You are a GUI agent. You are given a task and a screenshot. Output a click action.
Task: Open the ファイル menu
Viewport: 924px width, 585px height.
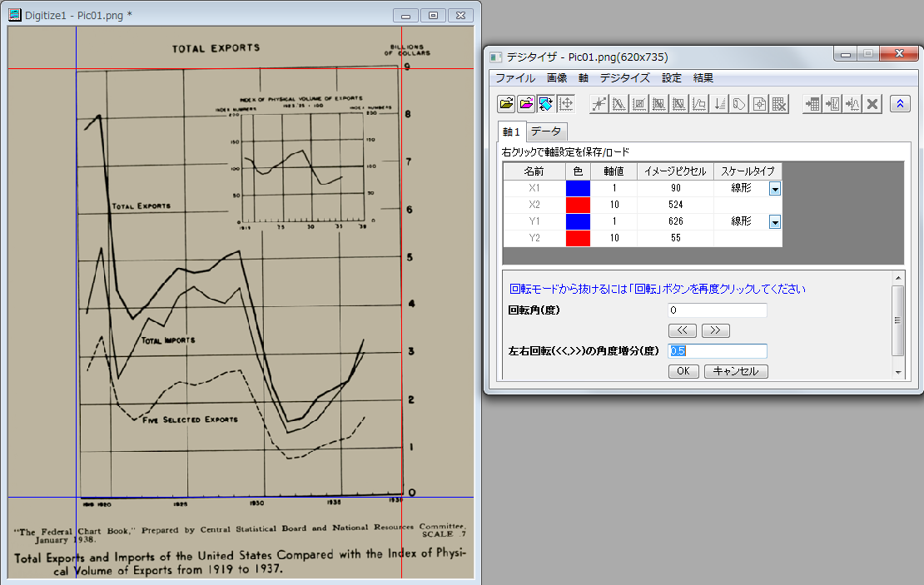pos(515,77)
